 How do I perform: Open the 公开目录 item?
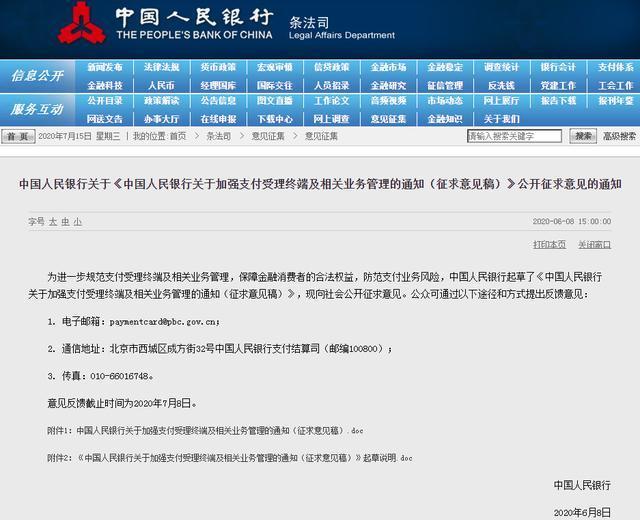point(105,100)
